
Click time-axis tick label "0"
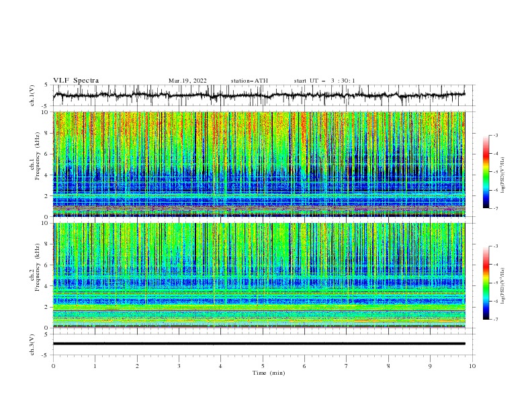point(53,366)
